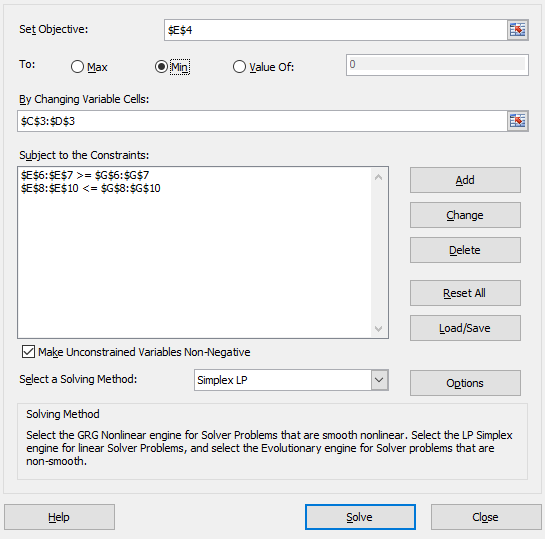Click the Add constraint button
545x539 pixels.
point(465,180)
